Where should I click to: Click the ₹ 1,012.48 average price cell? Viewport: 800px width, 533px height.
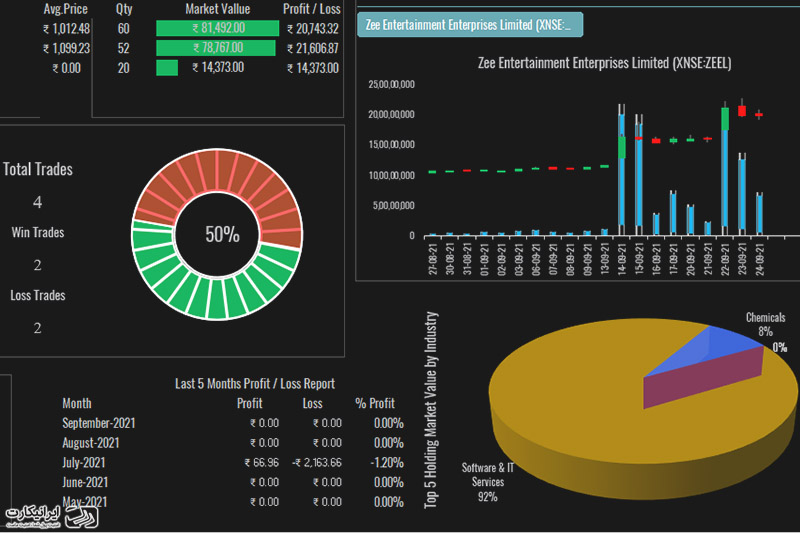(67, 29)
